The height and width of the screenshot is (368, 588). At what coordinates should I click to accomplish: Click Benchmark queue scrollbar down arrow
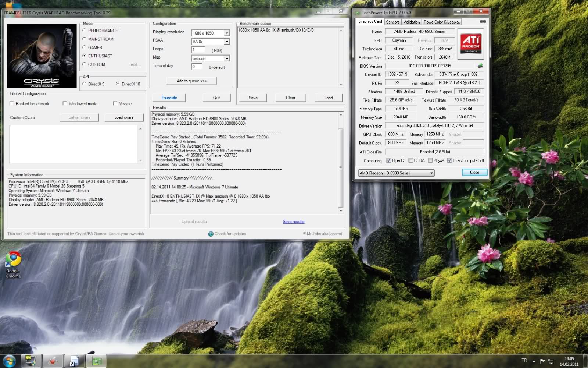pyautogui.click(x=341, y=85)
